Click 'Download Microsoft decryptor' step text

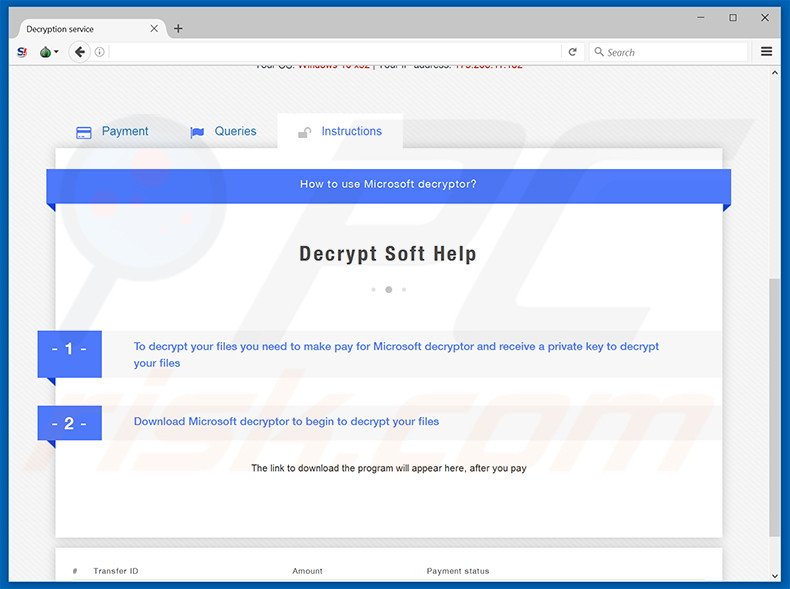coord(286,421)
